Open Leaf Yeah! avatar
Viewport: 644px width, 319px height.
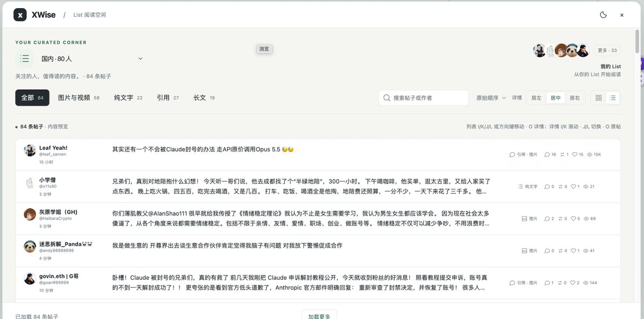(x=30, y=150)
